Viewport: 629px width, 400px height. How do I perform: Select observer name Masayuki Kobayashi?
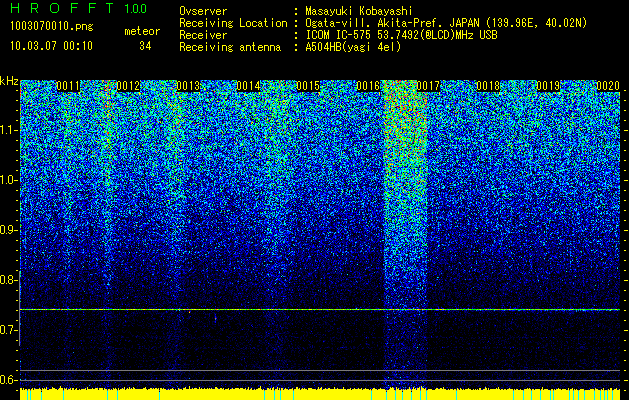click(x=358, y=11)
